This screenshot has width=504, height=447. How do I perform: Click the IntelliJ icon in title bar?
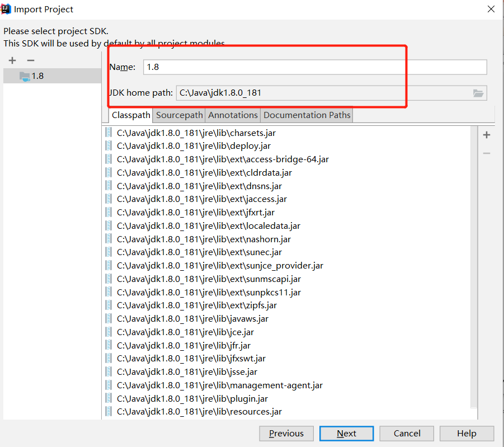tap(6, 9)
